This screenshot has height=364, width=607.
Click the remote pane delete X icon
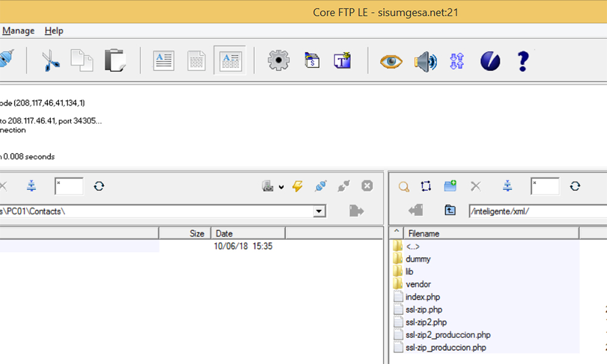pyautogui.click(x=476, y=186)
